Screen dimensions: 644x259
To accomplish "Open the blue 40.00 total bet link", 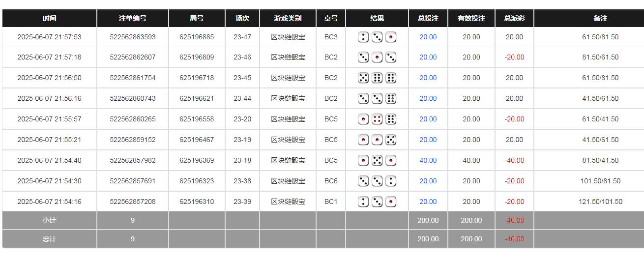I will coord(428,160).
